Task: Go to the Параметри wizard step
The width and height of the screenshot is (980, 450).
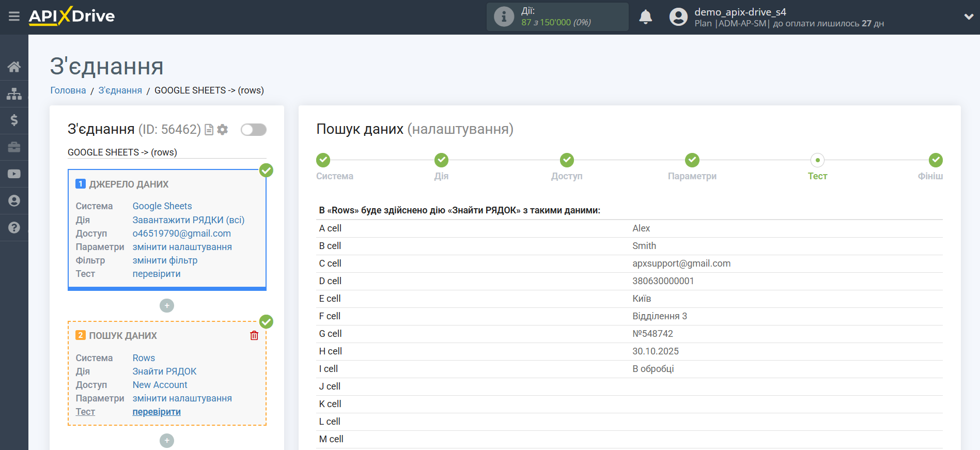Action: coord(692,161)
